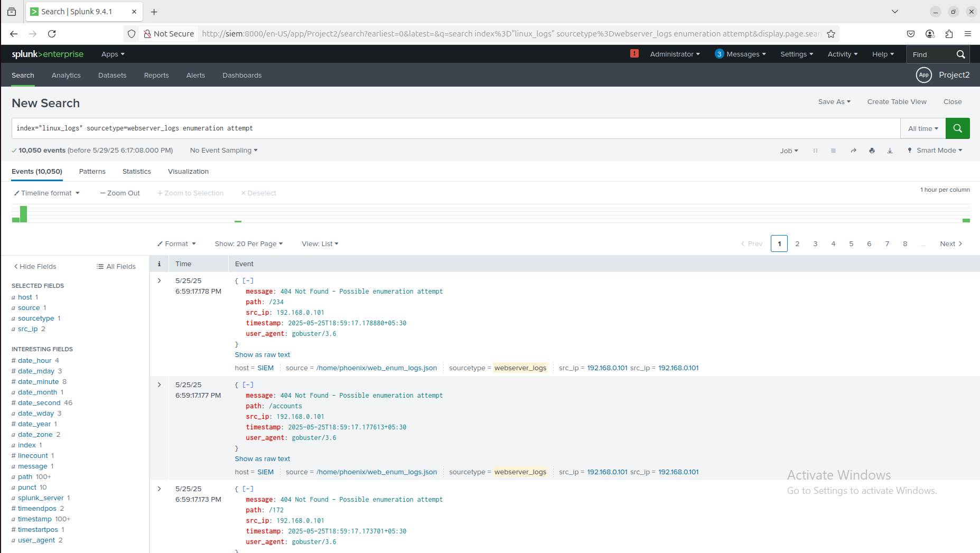Close the Splunk browser tab

134,12
